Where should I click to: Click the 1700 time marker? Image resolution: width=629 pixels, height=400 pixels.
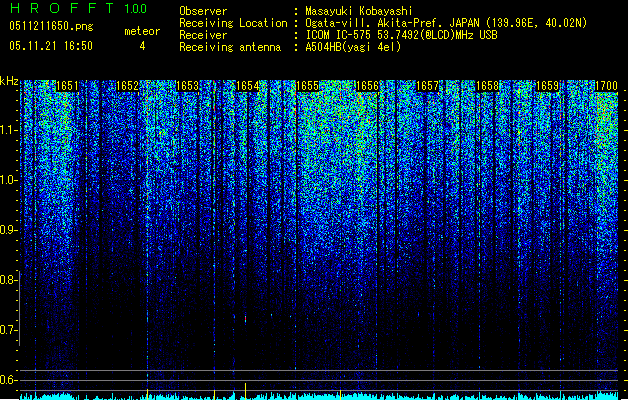[x=606, y=86]
